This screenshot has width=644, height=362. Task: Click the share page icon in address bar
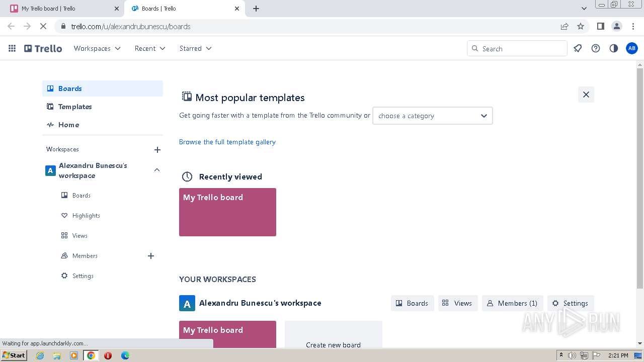565,26
